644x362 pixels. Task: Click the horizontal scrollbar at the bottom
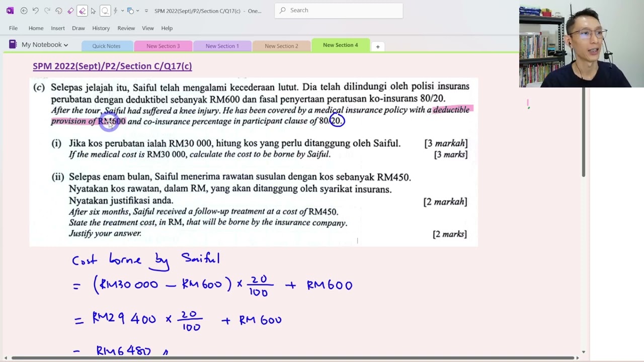pos(294,358)
